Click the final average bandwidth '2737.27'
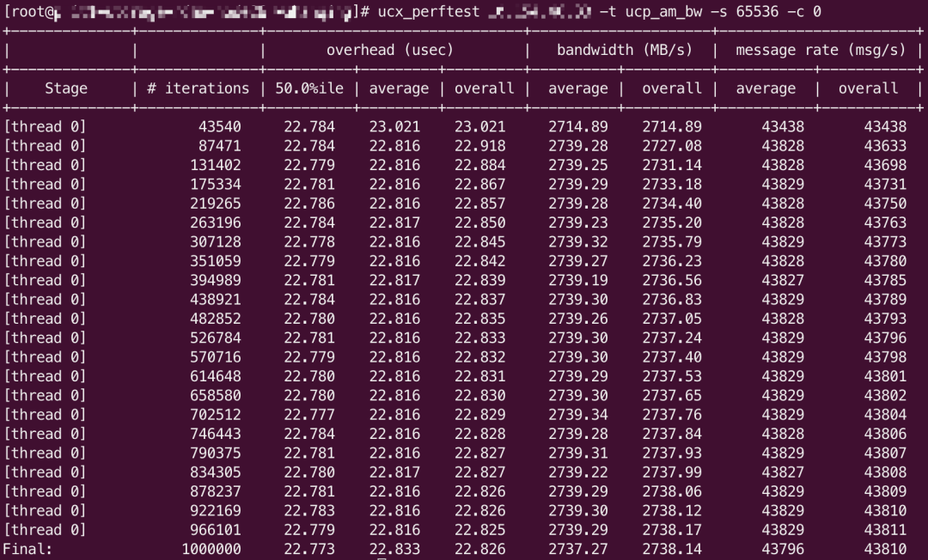This screenshot has height=560, width=928. pos(578,550)
